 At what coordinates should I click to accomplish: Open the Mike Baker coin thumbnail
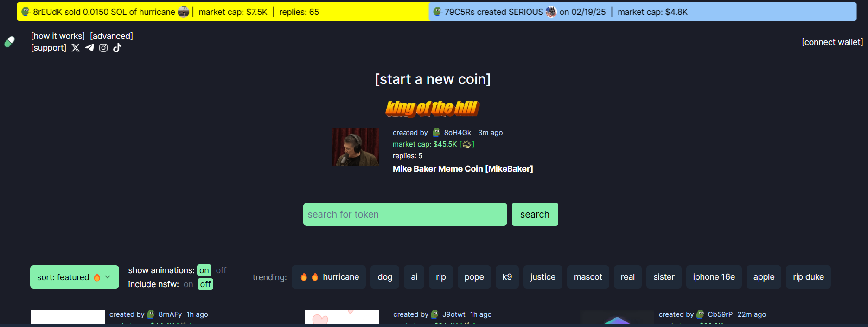356,147
